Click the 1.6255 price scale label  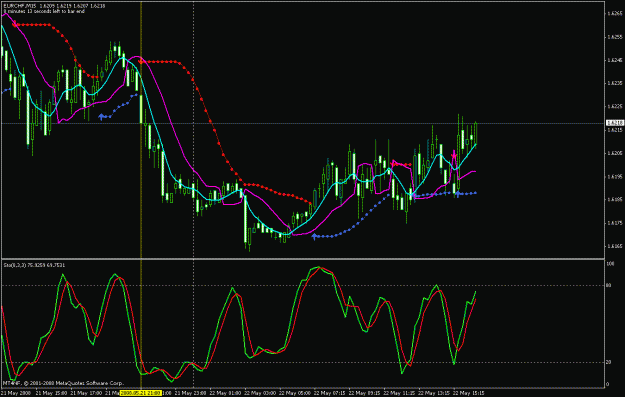pos(615,37)
